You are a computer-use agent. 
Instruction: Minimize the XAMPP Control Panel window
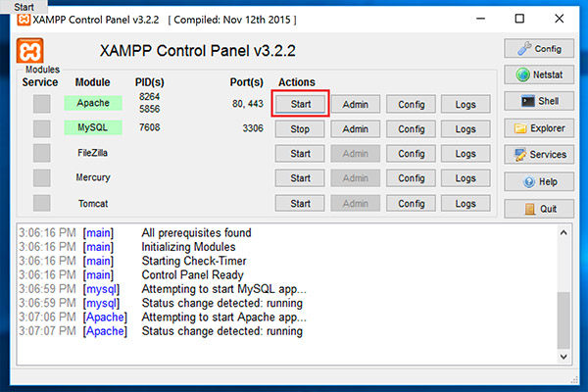pos(481,19)
